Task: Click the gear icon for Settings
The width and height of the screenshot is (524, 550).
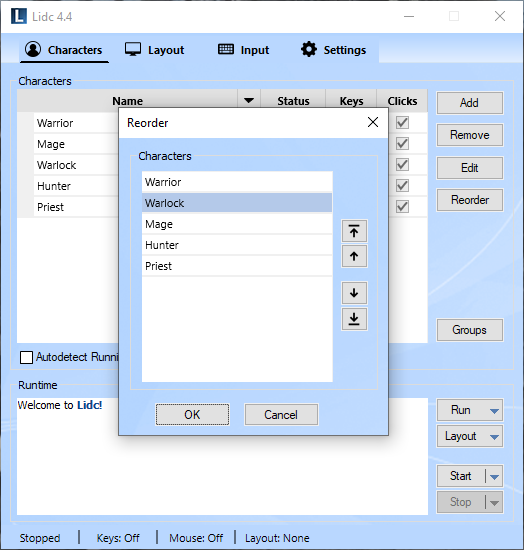Action: click(309, 49)
